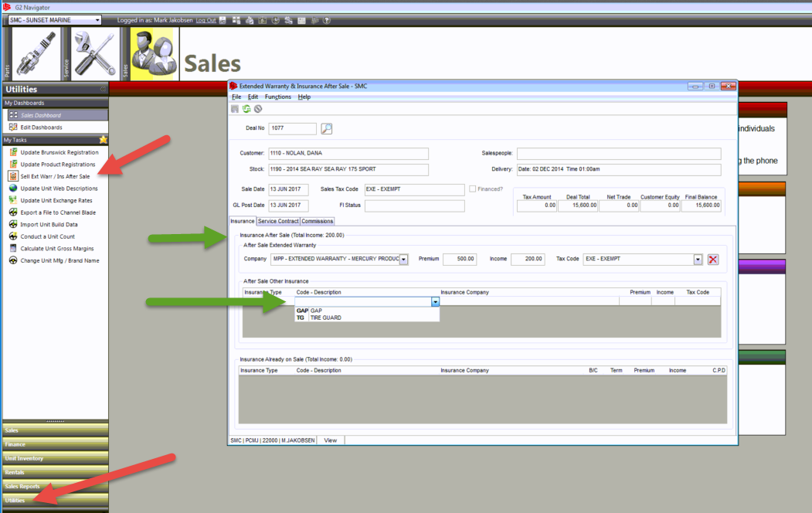
Task: Open the Sales module people icon
Action: pyautogui.click(x=155, y=54)
